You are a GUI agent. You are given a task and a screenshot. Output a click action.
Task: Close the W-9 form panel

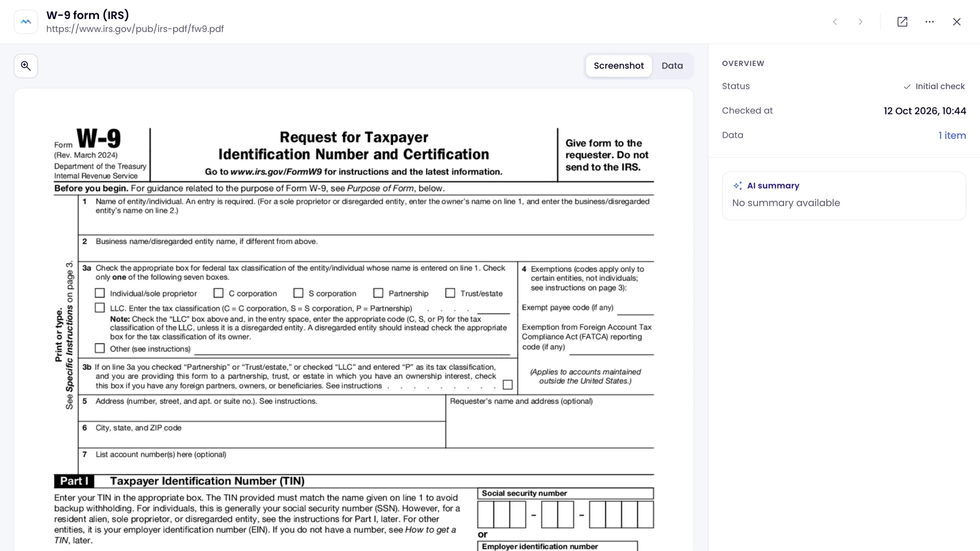pyautogui.click(x=956, y=22)
